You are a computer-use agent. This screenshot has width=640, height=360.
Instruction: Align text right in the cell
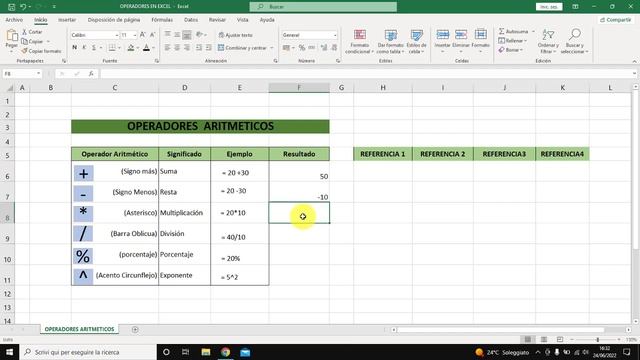[x=187, y=48]
